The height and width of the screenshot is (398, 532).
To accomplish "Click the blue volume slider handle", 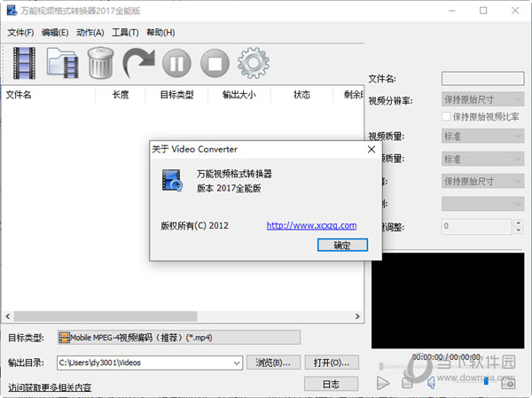I will [486, 381].
